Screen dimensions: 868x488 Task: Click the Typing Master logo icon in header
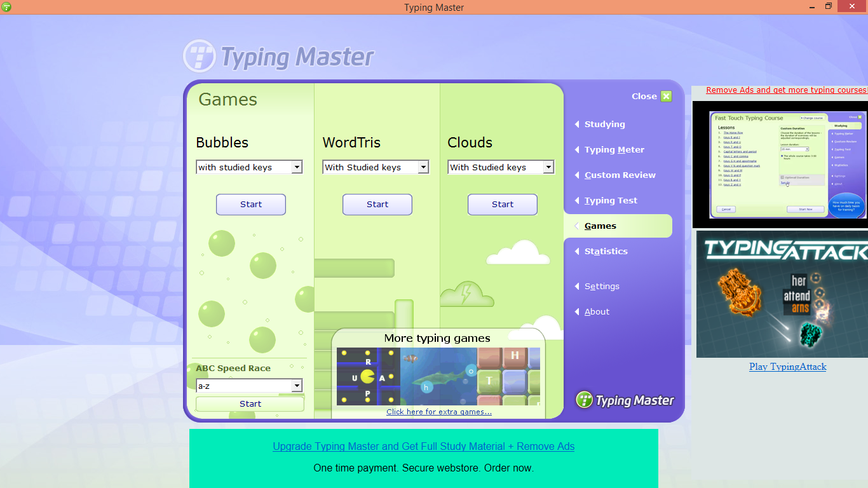click(x=200, y=56)
